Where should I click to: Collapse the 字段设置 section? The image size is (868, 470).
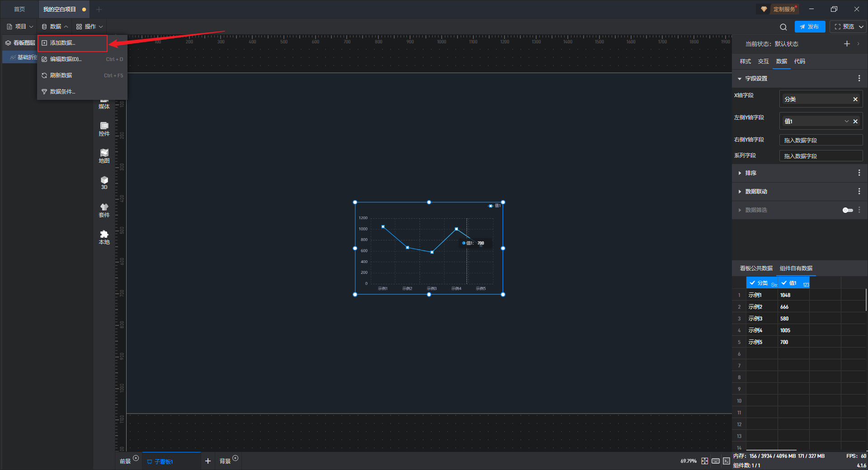(740, 79)
